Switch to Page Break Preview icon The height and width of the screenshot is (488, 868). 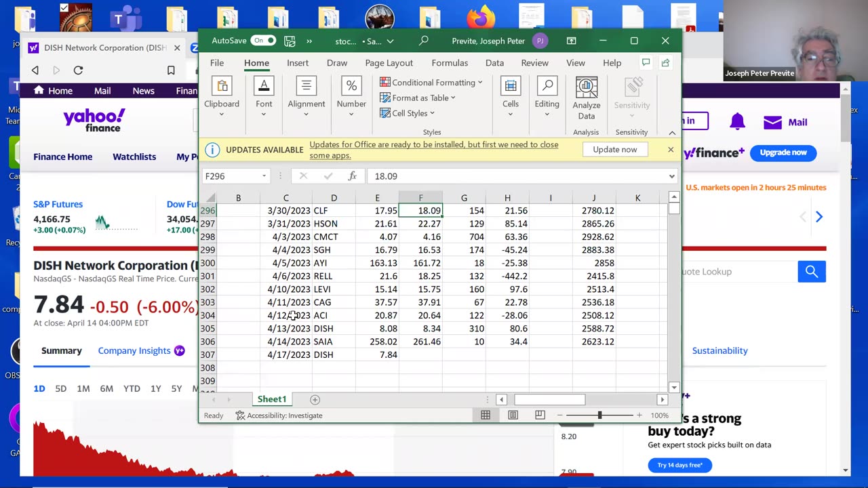pos(540,415)
